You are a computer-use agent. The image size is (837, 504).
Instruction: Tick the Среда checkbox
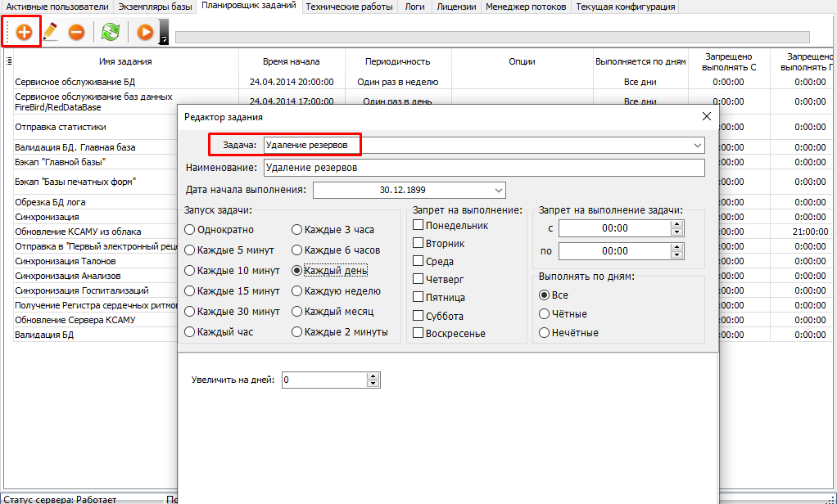(x=418, y=261)
